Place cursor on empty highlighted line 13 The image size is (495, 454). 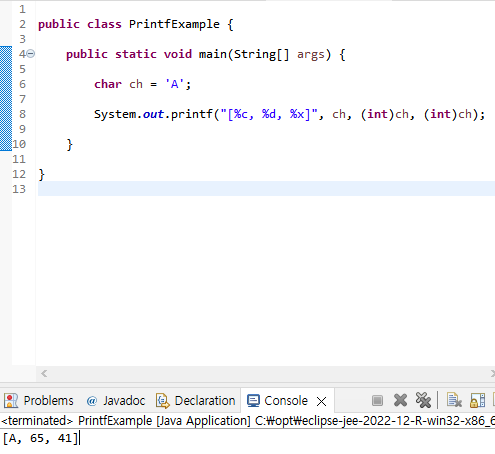click(266, 188)
